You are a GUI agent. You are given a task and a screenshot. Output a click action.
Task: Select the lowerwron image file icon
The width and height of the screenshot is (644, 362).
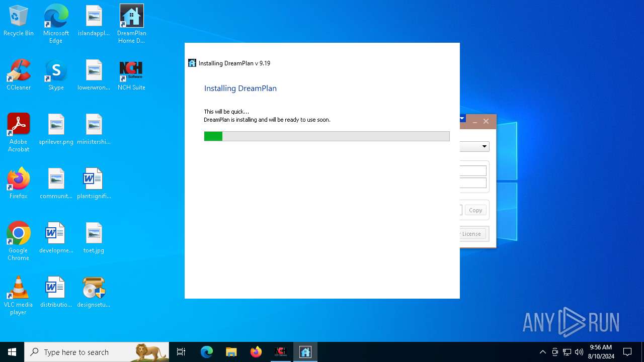pyautogui.click(x=94, y=75)
